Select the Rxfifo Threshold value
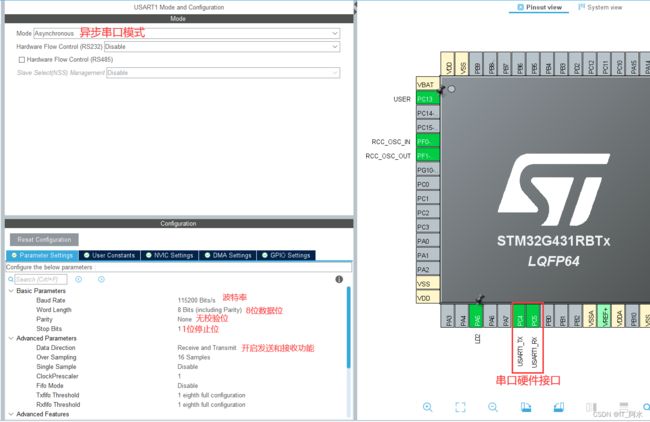Viewport: 650px width, 422px height. pos(211,405)
